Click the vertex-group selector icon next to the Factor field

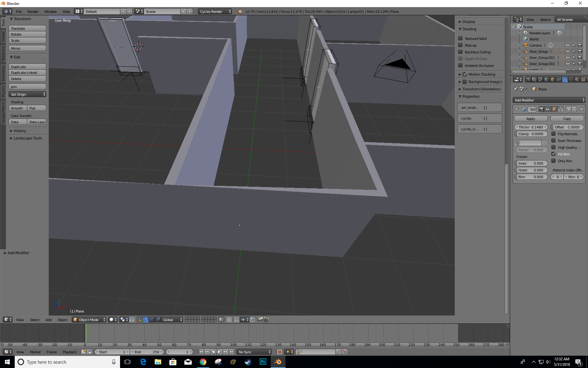coord(518,143)
